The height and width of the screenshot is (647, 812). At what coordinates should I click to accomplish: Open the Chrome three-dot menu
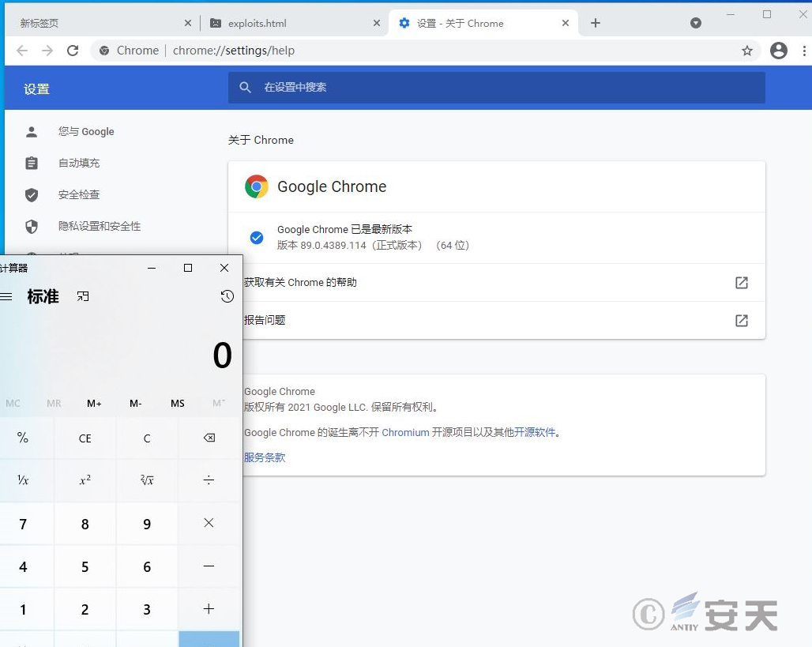click(804, 51)
